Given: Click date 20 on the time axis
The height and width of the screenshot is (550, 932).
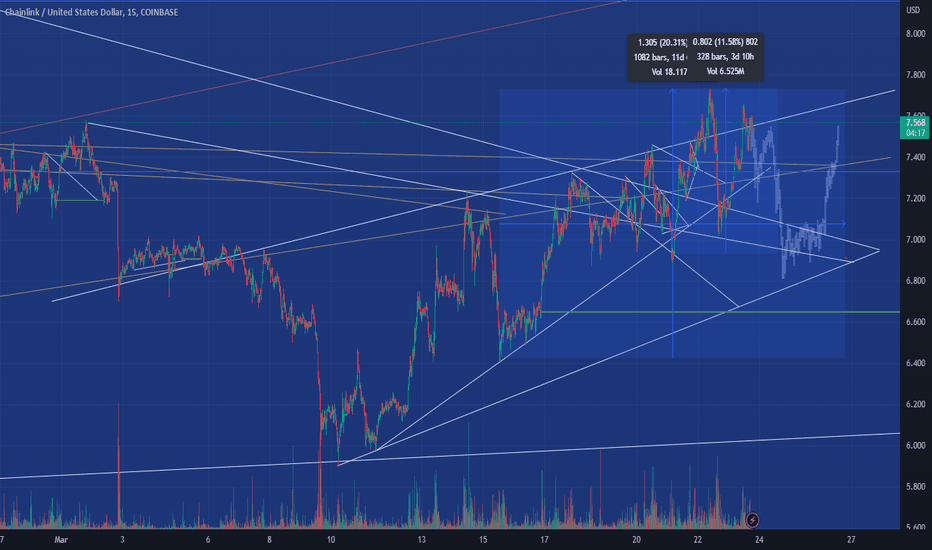Looking at the screenshot, I should pyautogui.click(x=637, y=540).
